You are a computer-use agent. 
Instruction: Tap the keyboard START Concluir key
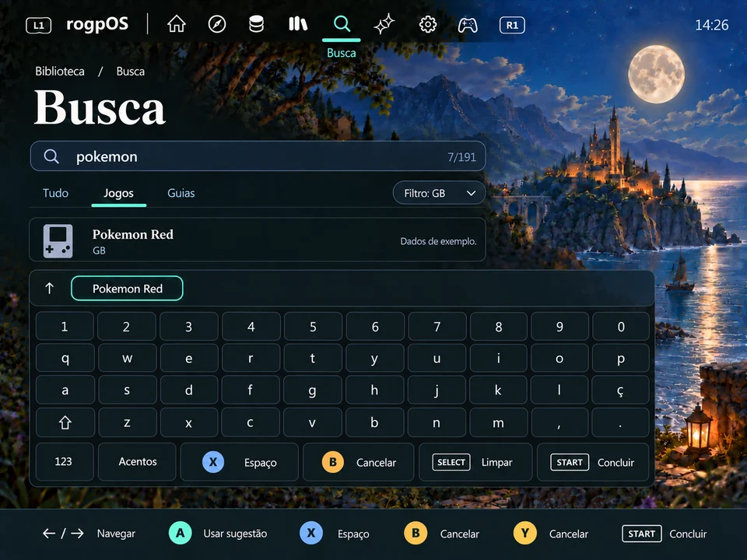click(x=593, y=462)
